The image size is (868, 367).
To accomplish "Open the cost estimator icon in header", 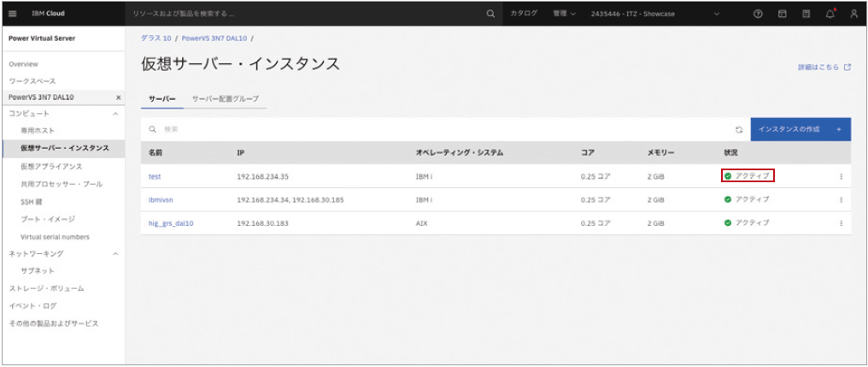I will (x=806, y=14).
